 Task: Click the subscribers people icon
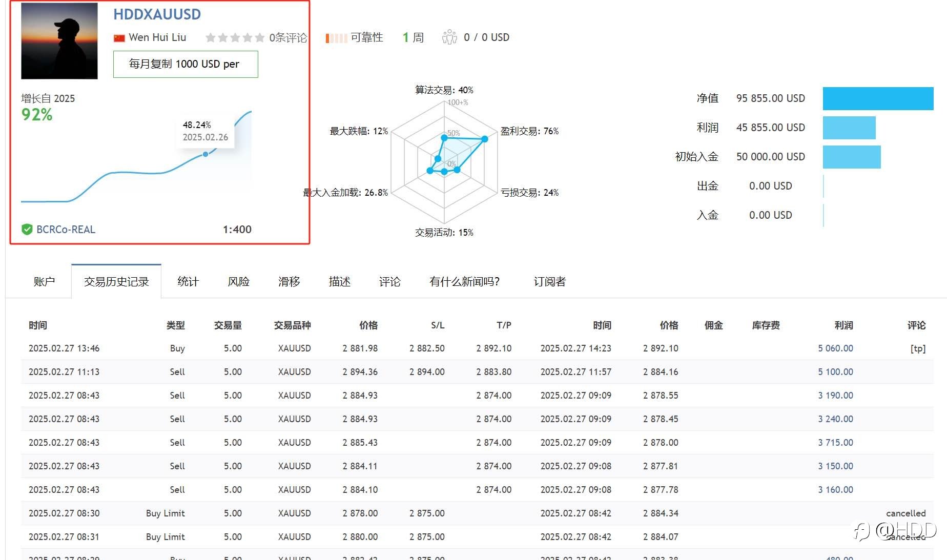tap(449, 37)
